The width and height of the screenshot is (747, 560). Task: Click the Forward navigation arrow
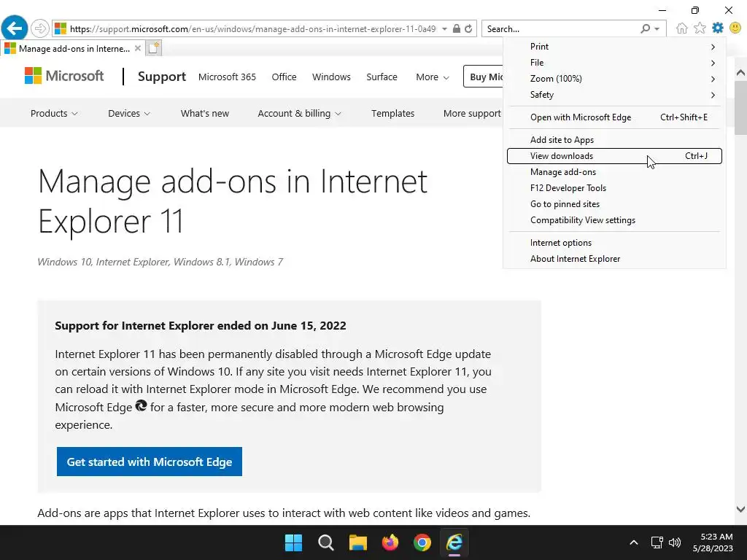point(40,28)
